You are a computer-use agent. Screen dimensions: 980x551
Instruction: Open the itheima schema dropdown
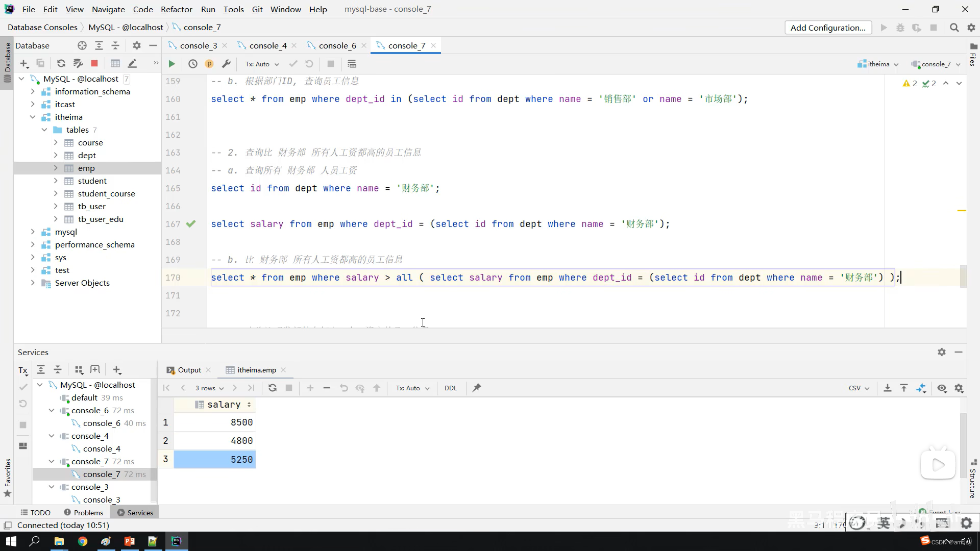[x=878, y=64]
